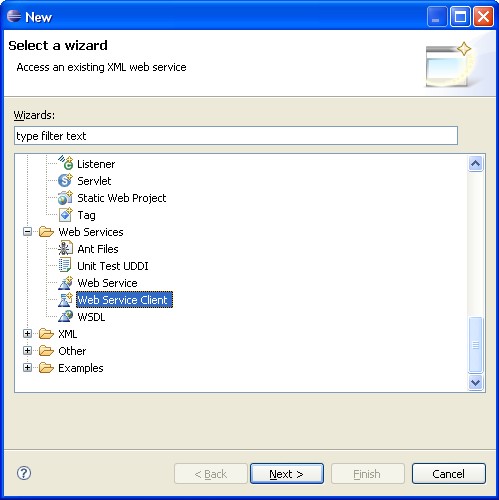Select the Listener wizard icon
499x500 pixels.
coord(65,163)
